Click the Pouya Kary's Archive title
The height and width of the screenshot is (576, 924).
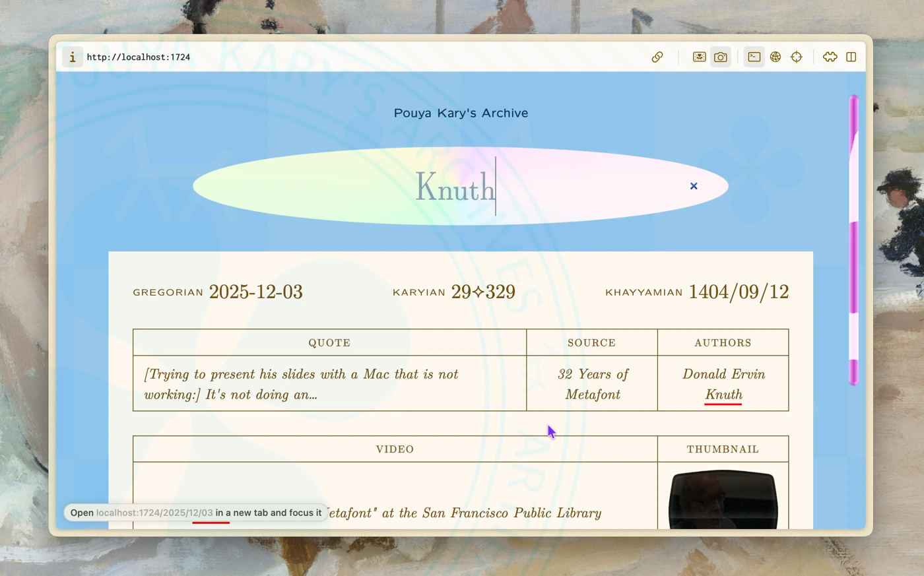pos(461,113)
